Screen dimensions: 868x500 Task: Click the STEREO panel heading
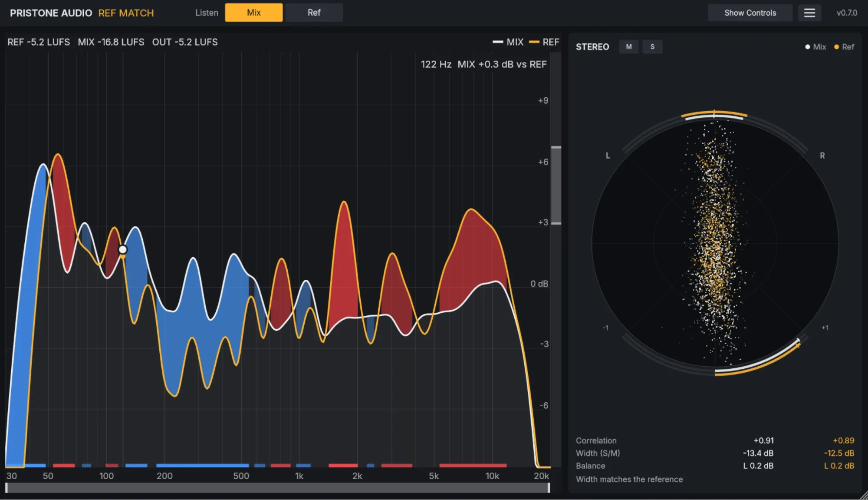click(x=592, y=47)
